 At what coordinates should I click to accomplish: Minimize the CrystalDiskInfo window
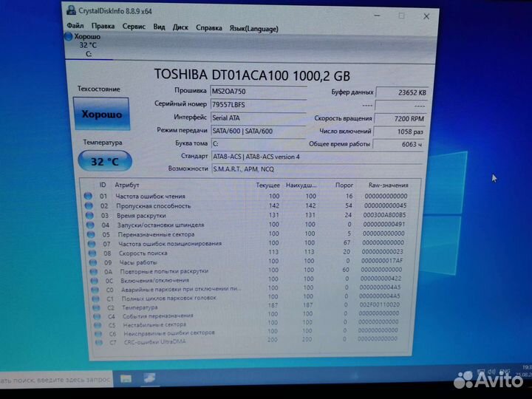377,16
